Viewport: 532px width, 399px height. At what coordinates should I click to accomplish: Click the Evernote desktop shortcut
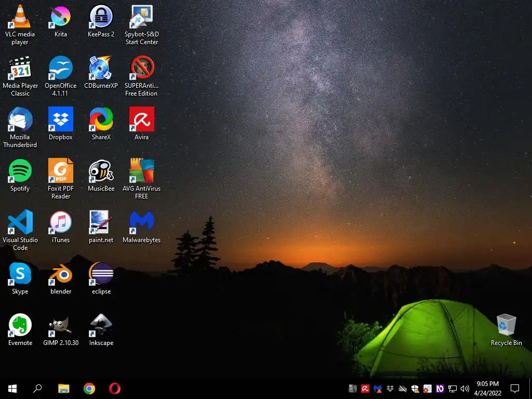(20, 330)
